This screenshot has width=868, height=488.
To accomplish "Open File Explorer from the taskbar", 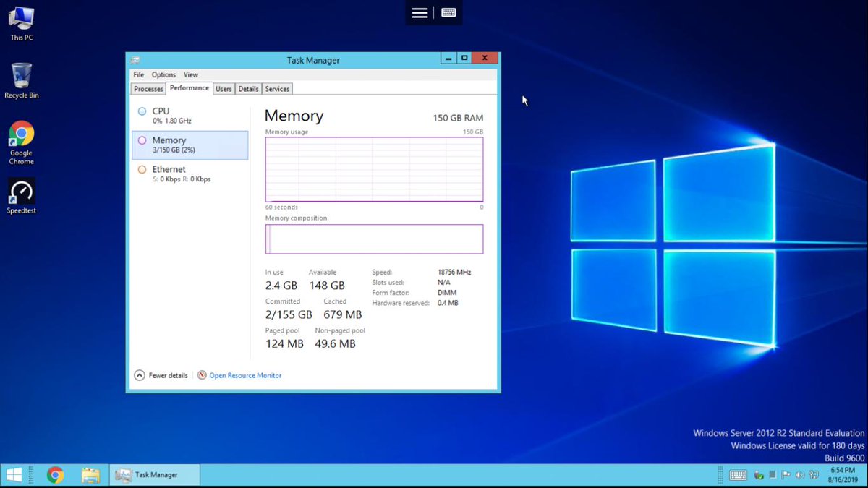I will tap(90, 475).
